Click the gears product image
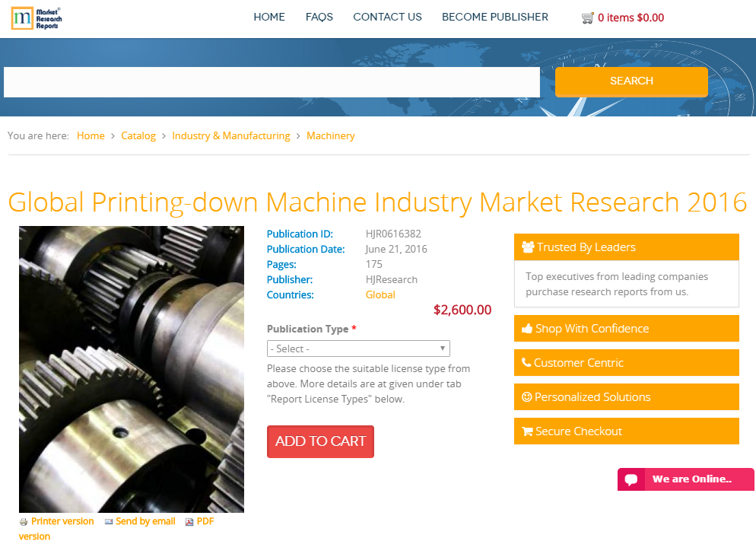The height and width of the screenshot is (541, 756). click(132, 369)
